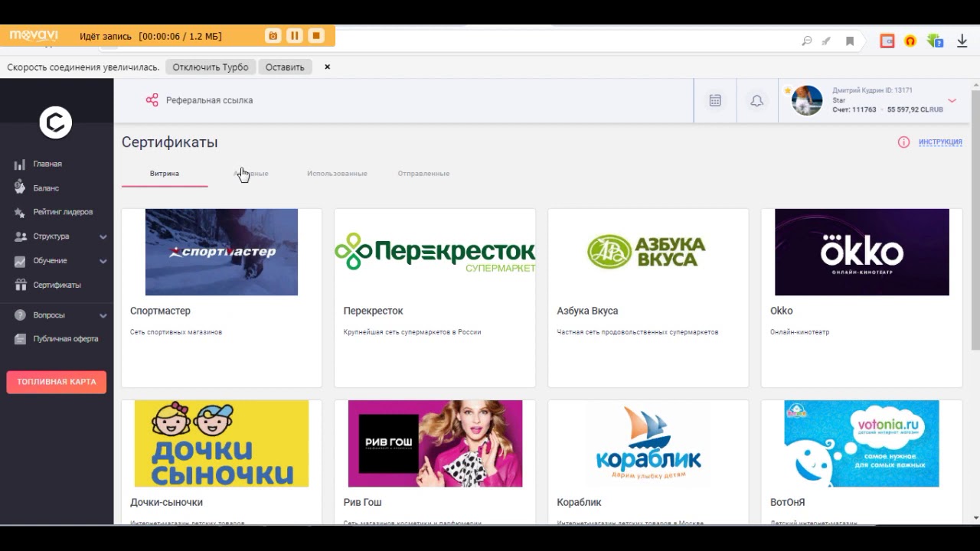Open Сертификаты in sidebar

click(x=57, y=285)
